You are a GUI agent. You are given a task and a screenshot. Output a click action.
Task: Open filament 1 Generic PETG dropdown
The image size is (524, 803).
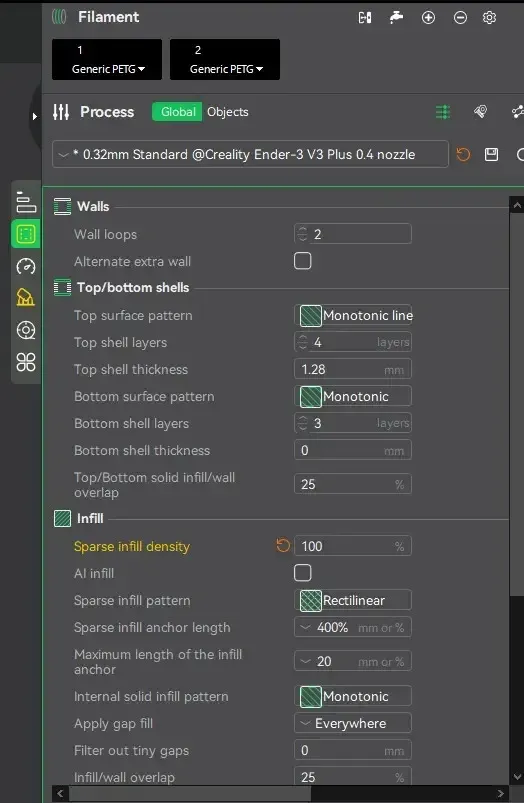107,59
